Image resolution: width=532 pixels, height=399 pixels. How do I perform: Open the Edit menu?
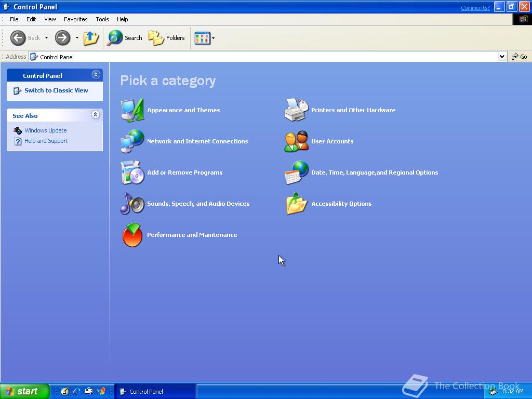pos(31,19)
